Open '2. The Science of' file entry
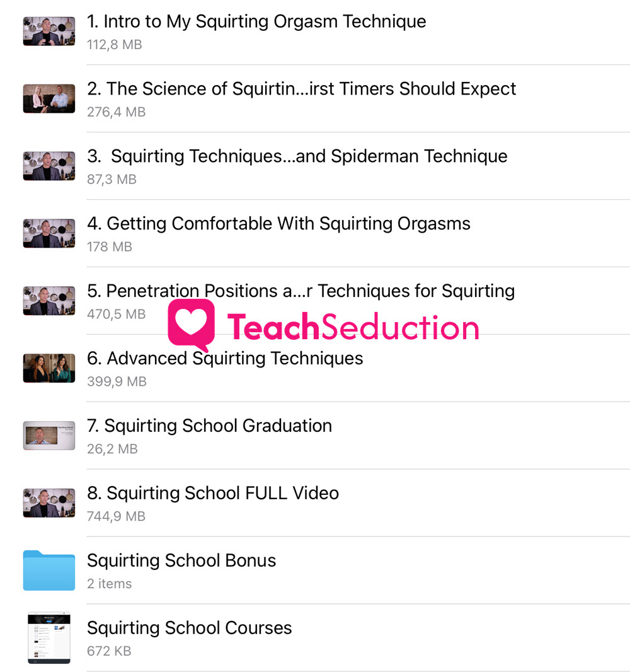Screen dimensions: 630x672 [x=302, y=89]
